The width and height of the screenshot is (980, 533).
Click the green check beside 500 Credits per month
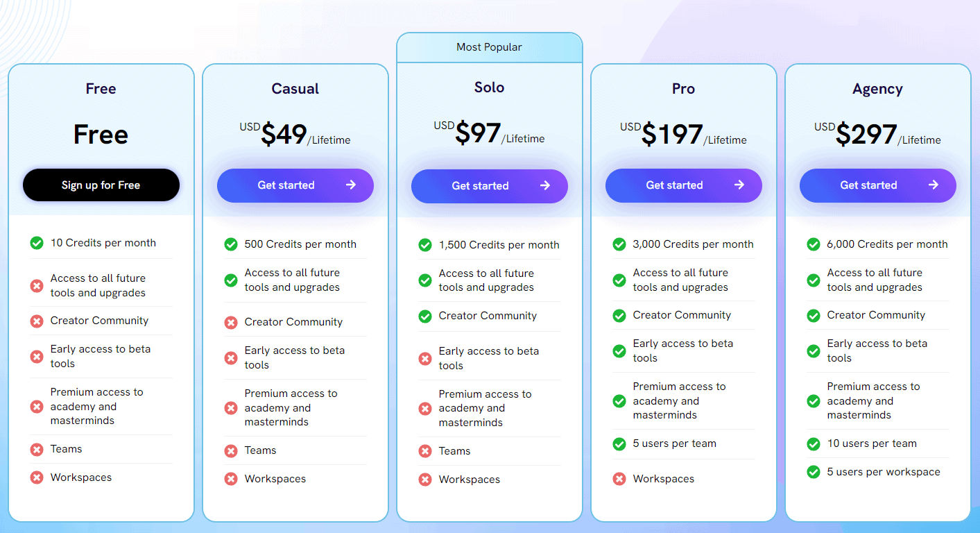point(231,244)
